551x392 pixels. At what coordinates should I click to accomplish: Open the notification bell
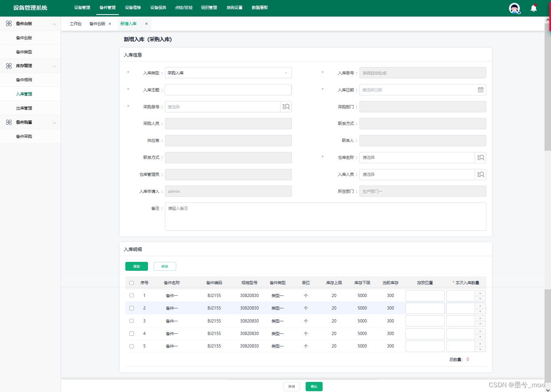[x=534, y=8]
